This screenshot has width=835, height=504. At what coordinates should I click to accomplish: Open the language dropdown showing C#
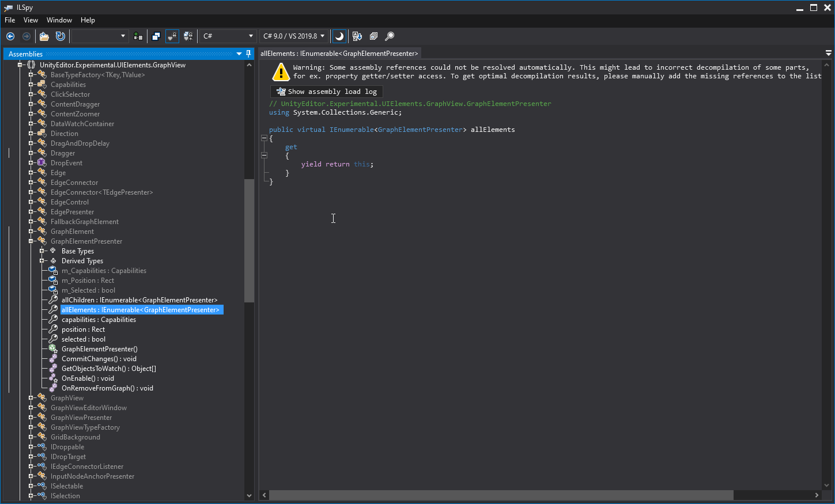click(228, 36)
